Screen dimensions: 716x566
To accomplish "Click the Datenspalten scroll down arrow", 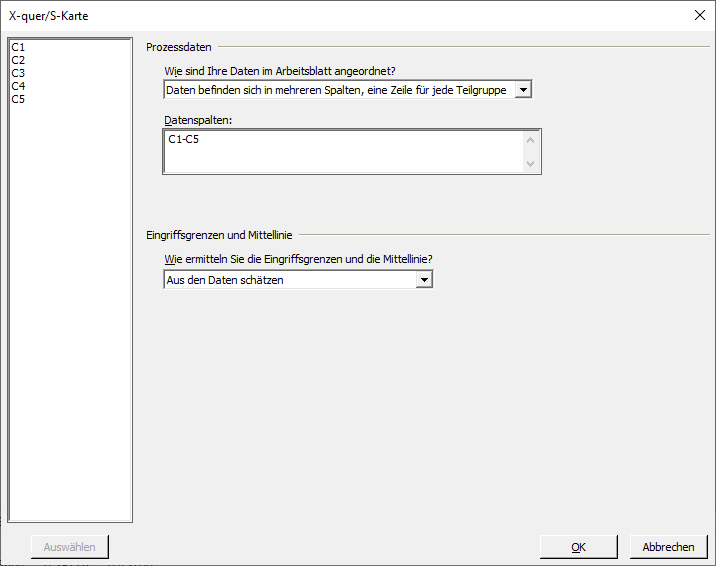I will tap(531, 163).
